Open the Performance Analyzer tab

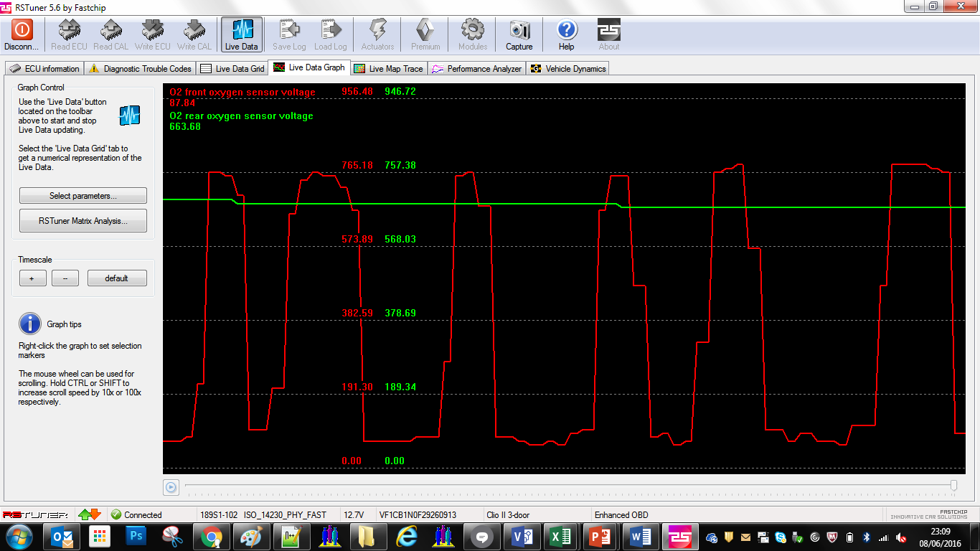click(x=477, y=69)
